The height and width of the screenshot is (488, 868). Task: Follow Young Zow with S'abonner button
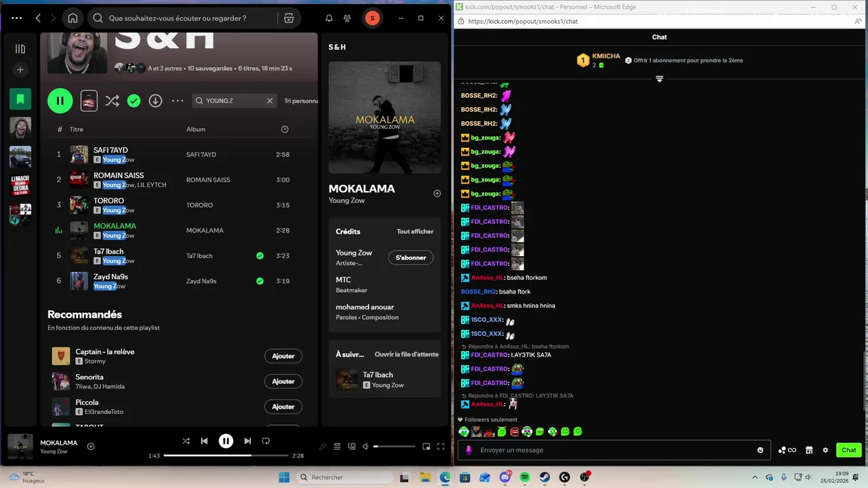pos(411,258)
